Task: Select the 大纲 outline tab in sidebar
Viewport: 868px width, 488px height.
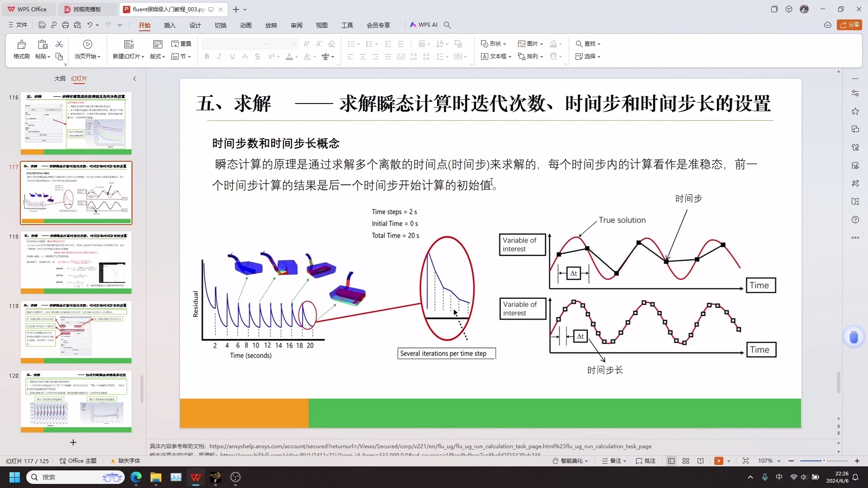Action: pyautogui.click(x=59, y=78)
